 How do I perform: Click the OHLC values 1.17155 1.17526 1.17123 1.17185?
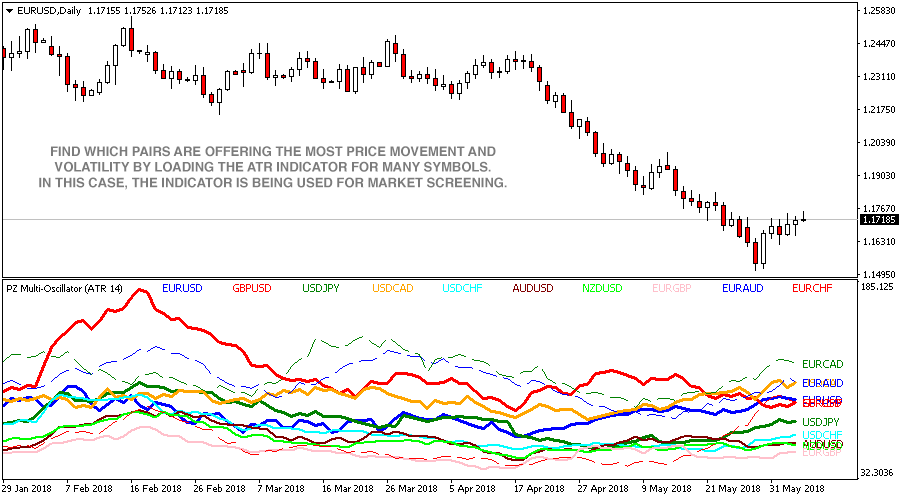pos(158,10)
